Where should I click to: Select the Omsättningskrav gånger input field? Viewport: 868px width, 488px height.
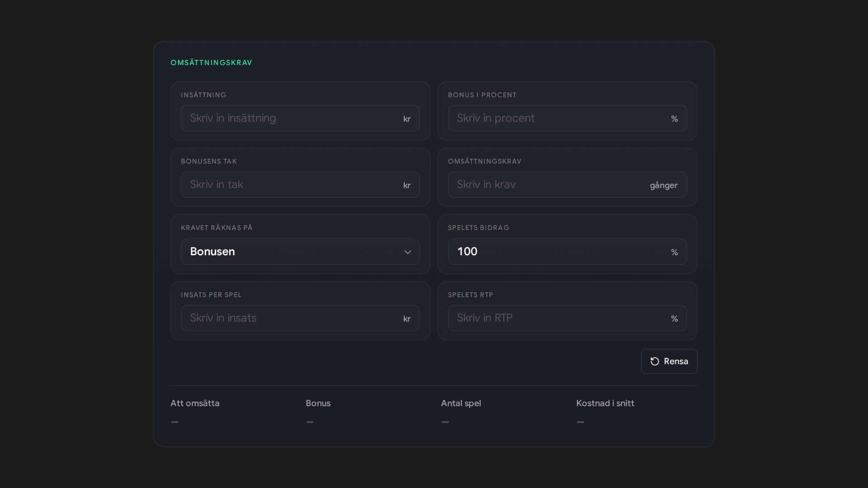[x=567, y=185]
